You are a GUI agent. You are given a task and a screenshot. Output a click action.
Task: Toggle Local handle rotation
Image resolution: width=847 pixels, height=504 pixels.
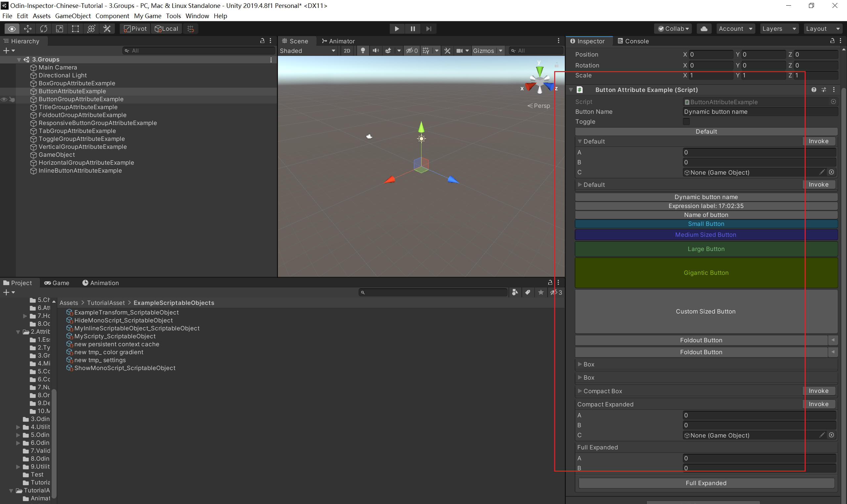click(166, 29)
